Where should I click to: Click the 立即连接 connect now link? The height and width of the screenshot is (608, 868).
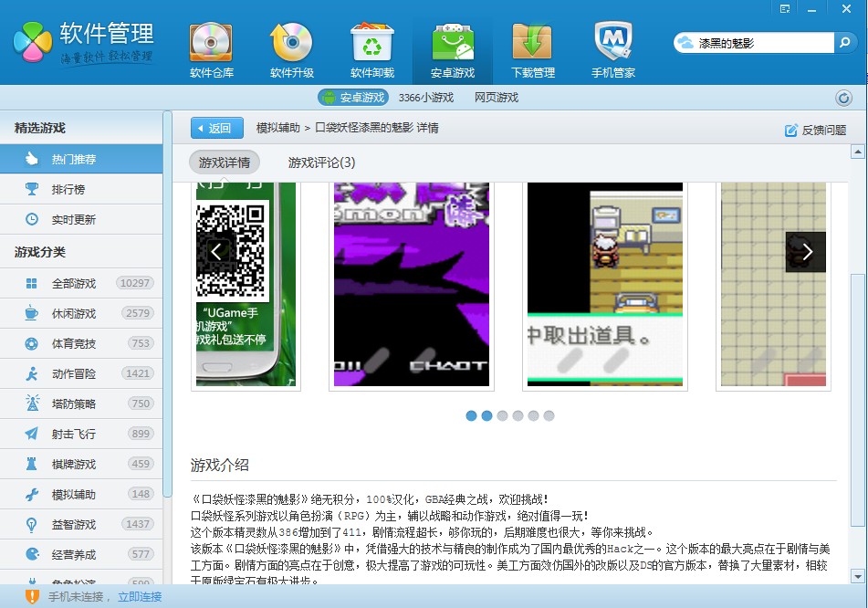pos(140,596)
